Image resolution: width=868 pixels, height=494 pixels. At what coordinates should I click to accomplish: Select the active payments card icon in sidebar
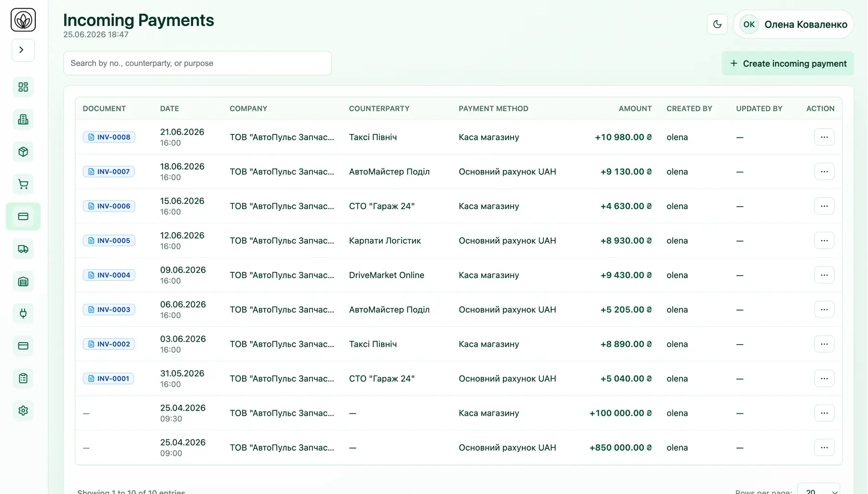tap(23, 216)
